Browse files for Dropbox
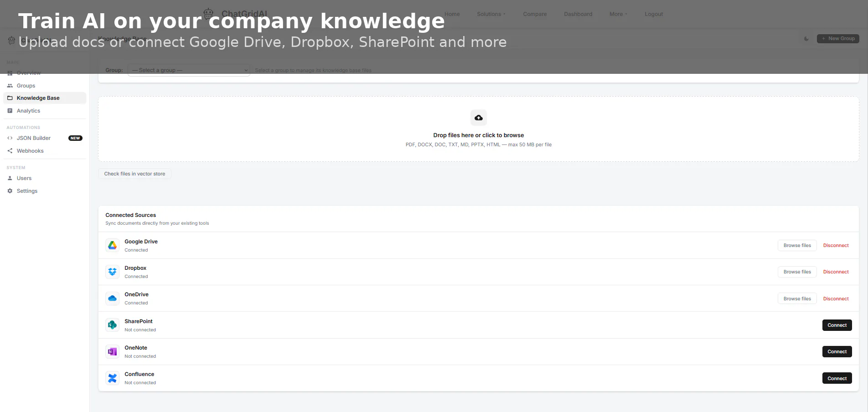This screenshot has height=412, width=868. click(797, 272)
